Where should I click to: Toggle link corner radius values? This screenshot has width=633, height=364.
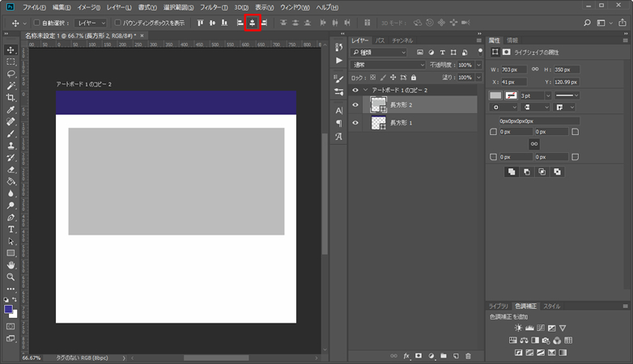534,144
